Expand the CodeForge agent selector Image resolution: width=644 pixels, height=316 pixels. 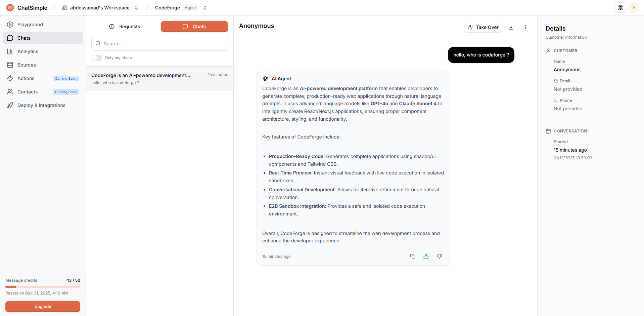coord(205,8)
